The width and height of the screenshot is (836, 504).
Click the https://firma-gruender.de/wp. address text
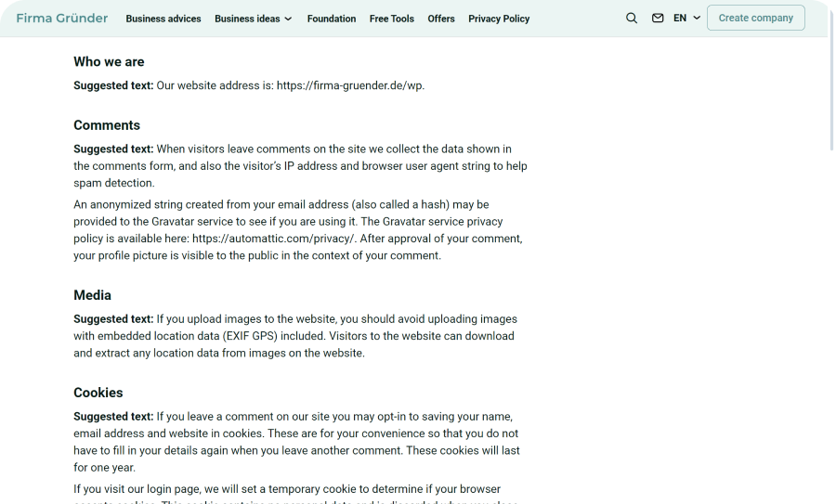click(x=350, y=85)
